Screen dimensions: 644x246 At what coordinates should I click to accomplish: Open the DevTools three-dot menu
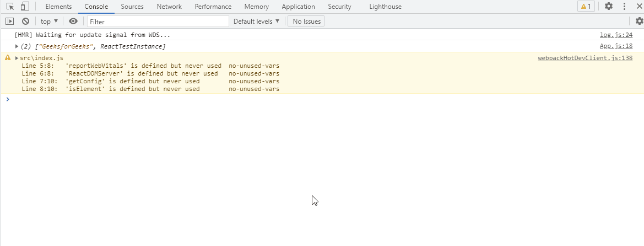[624, 7]
